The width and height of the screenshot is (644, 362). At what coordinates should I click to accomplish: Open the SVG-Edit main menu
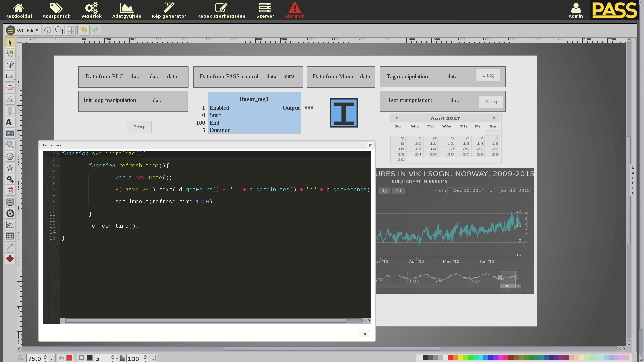23,30
